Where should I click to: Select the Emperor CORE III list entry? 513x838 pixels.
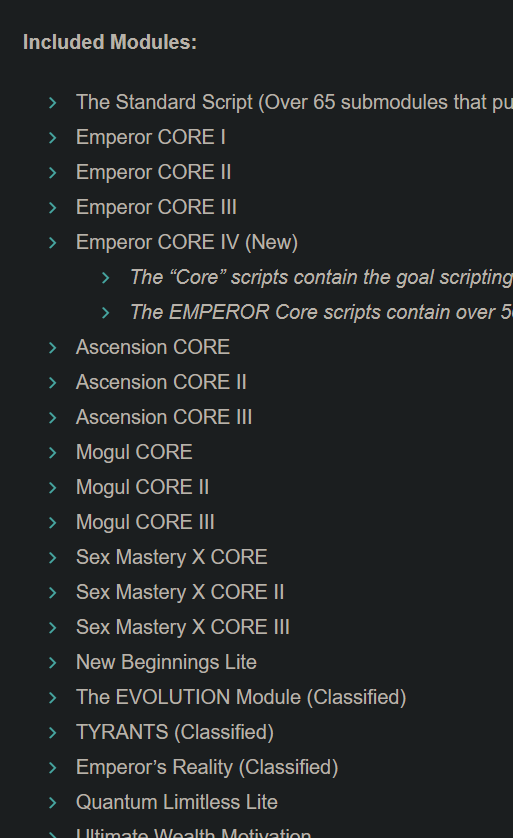(x=156, y=207)
